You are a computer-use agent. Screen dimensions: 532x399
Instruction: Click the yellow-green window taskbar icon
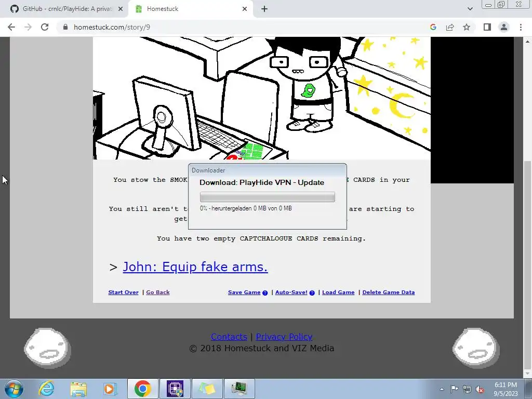pos(207,389)
